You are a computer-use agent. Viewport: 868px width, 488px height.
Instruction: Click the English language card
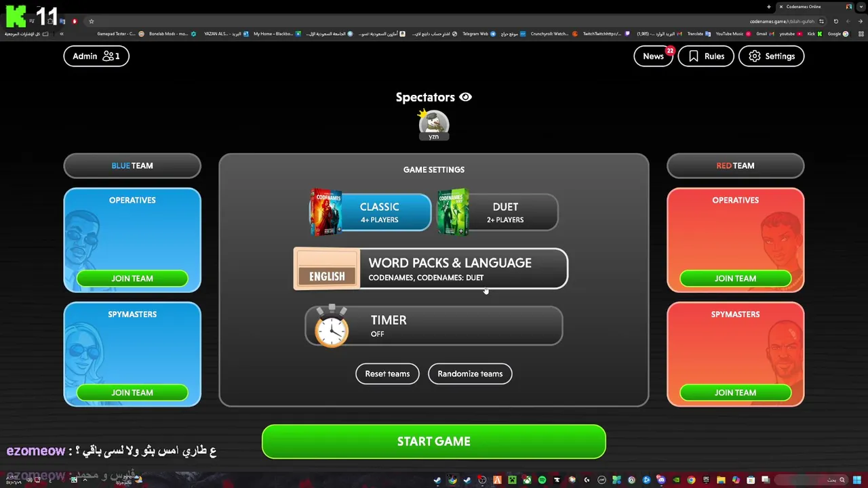tap(327, 269)
